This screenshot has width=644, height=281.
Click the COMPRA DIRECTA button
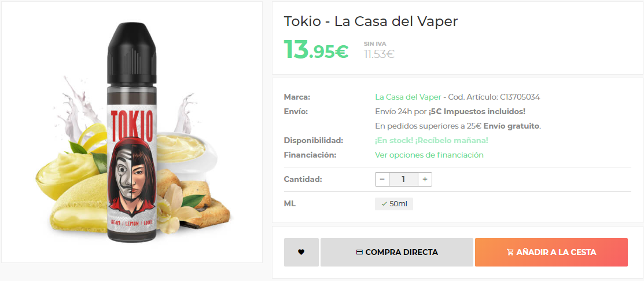point(397,252)
